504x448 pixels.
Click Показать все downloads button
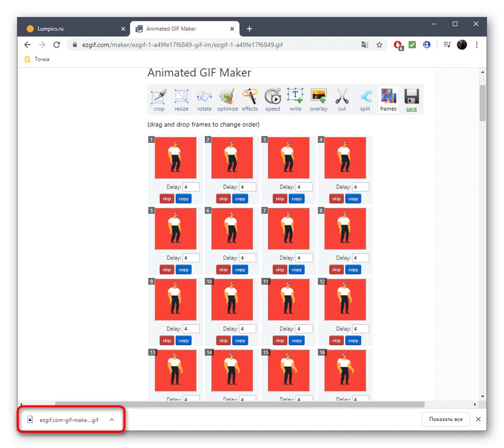pyautogui.click(x=446, y=419)
